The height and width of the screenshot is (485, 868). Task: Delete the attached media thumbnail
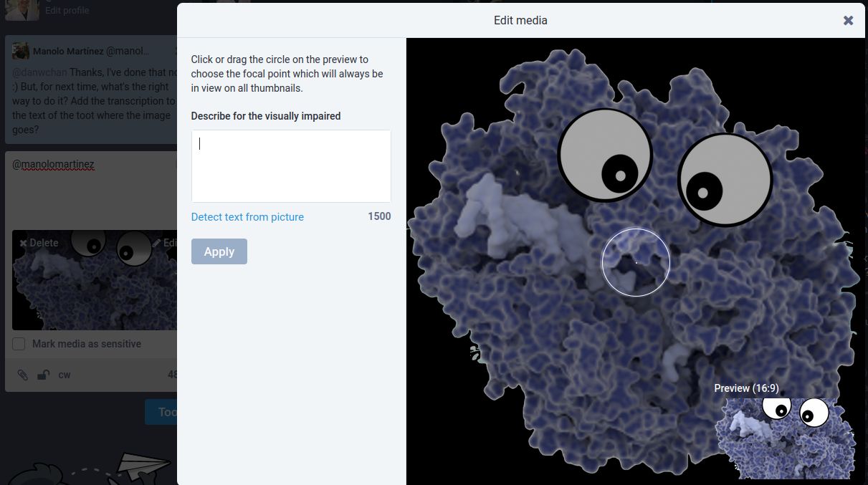[x=39, y=243]
